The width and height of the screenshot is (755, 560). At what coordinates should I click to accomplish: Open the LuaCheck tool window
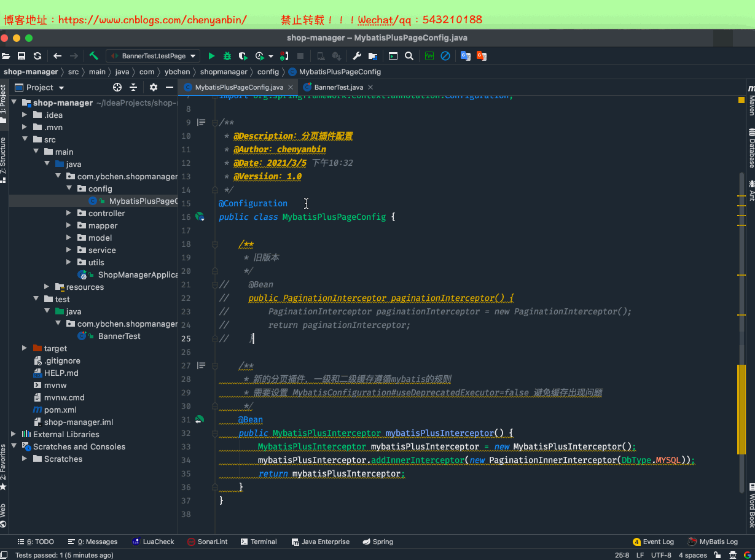click(153, 542)
